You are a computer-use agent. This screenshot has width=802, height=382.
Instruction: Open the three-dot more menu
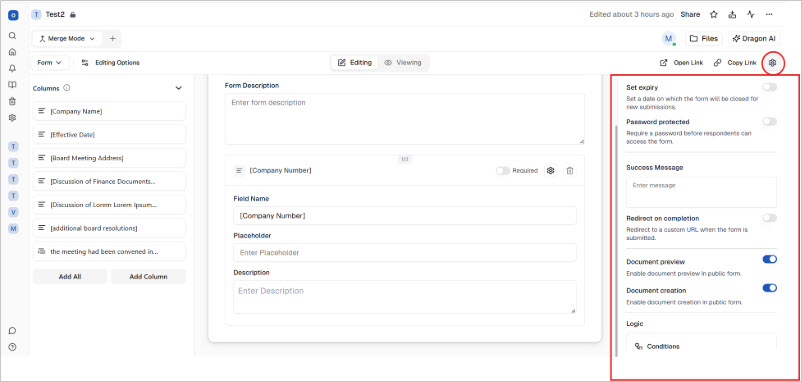769,14
